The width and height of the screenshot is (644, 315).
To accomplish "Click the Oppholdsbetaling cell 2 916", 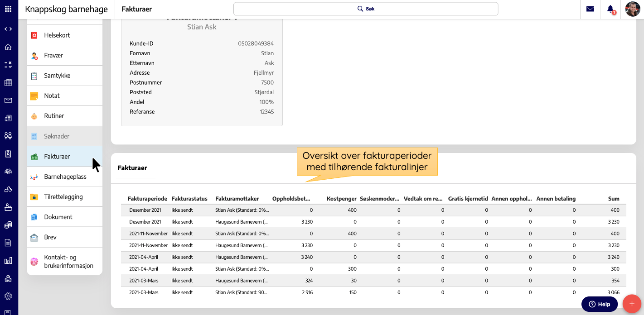I will point(307,292).
